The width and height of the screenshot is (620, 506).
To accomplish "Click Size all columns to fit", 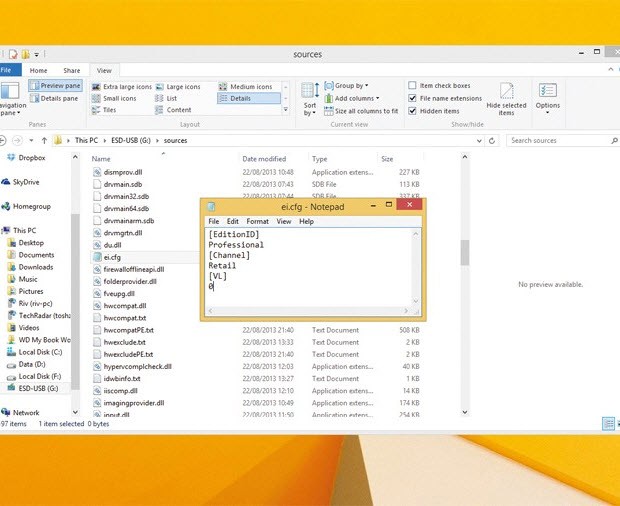I will pos(362,111).
